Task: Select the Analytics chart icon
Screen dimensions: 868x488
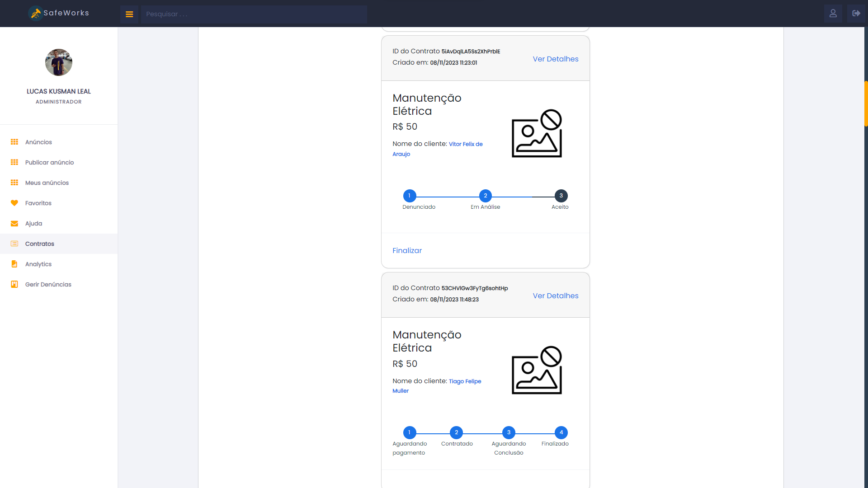Action: tap(14, 264)
